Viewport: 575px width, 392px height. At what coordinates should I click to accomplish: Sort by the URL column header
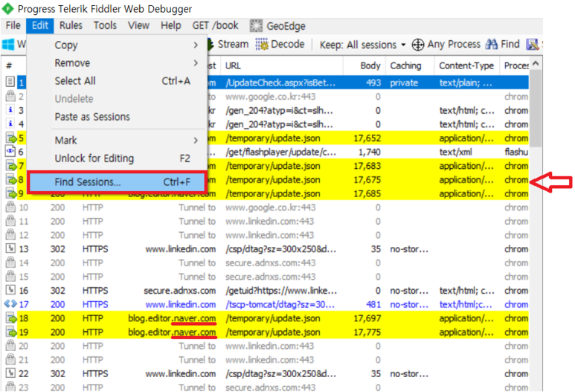pos(283,65)
